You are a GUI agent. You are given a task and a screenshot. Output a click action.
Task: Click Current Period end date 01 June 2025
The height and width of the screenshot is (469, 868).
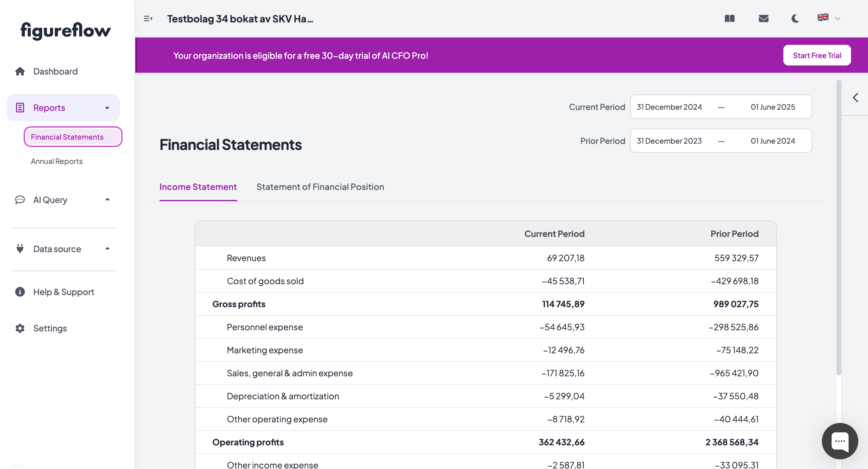coord(773,107)
